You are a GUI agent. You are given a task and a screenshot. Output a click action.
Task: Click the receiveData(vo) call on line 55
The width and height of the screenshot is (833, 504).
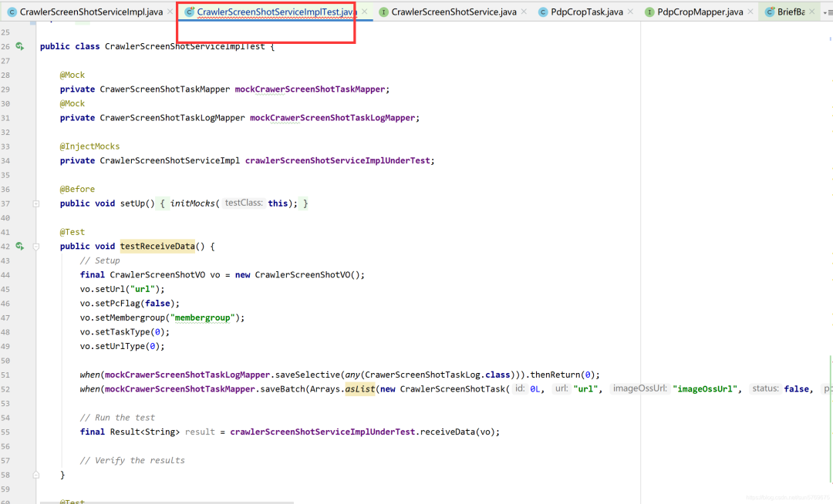click(x=458, y=432)
